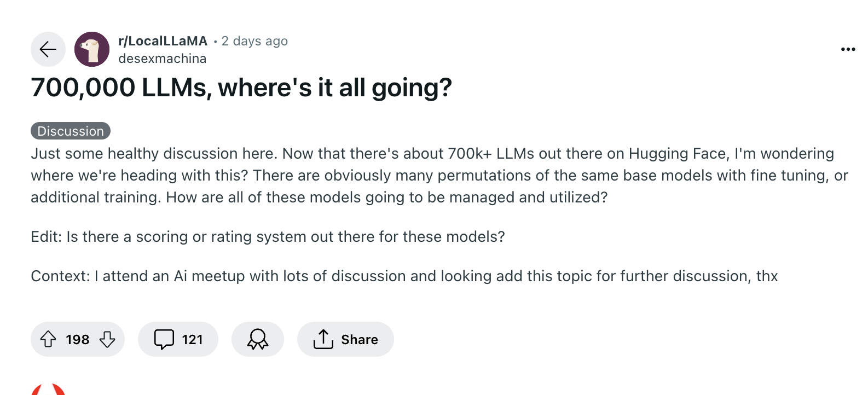This screenshot has width=868, height=395.
Task: Share the post via the export arrow icon
Action: (324, 339)
